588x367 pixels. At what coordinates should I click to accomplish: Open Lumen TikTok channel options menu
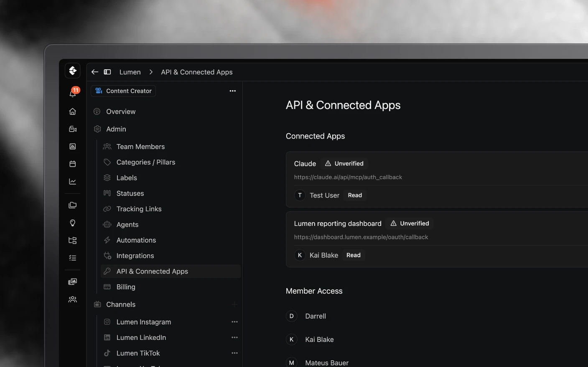pyautogui.click(x=234, y=353)
